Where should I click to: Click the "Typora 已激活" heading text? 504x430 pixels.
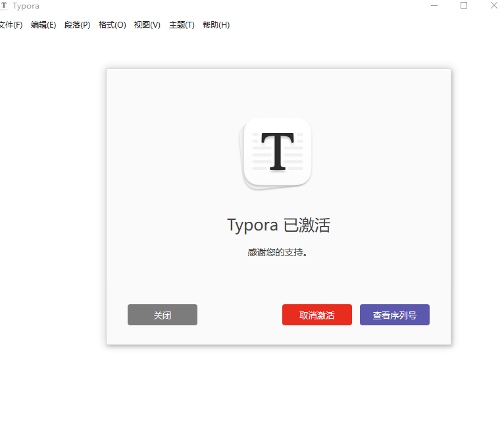tap(278, 225)
